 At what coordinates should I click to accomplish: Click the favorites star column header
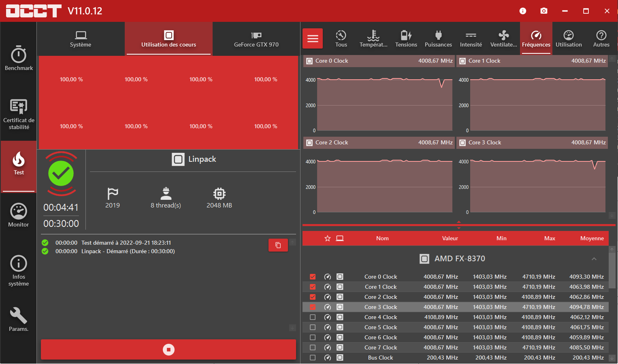[x=328, y=238]
